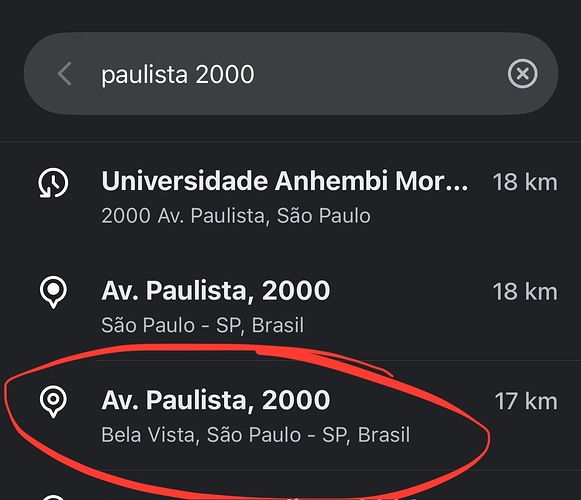Click partially visible icon below Bela Vista result
581x500 pixels.
(53, 497)
